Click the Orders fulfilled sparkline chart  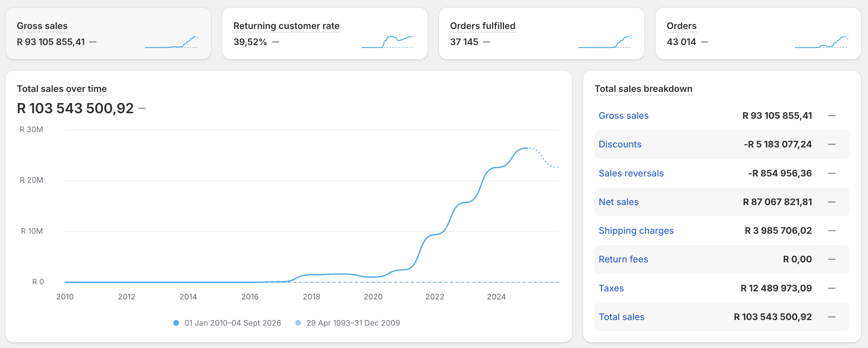(x=605, y=42)
